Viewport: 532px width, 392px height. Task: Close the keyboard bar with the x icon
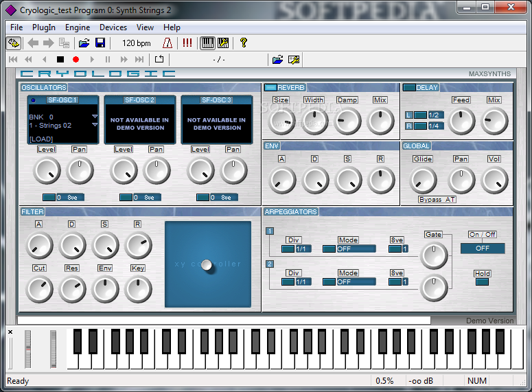pyautogui.click(x=10, y=332)
